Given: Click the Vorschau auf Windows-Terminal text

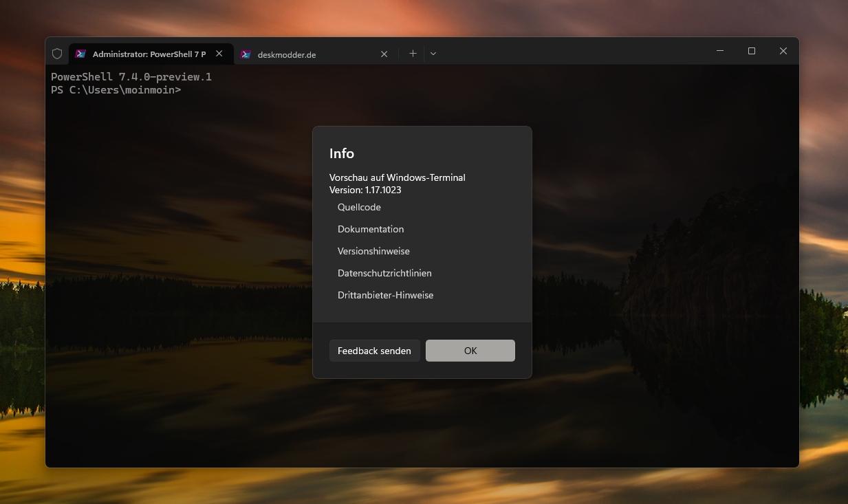Looking at the screenshot, I should point(398,177).
